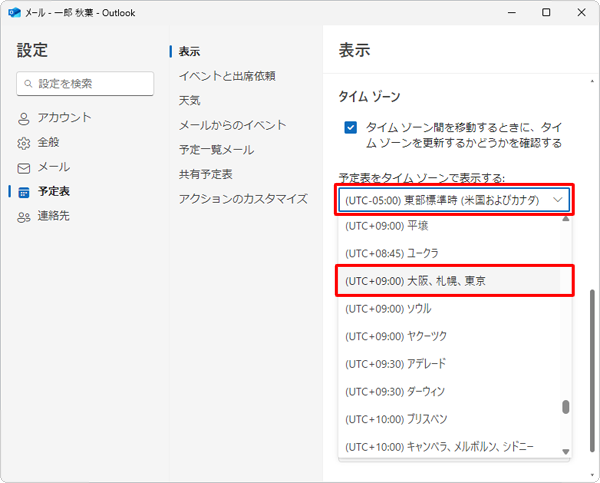600x483 pixels.
Task: Maximize the Outlook window
Action: pos(546,13)
